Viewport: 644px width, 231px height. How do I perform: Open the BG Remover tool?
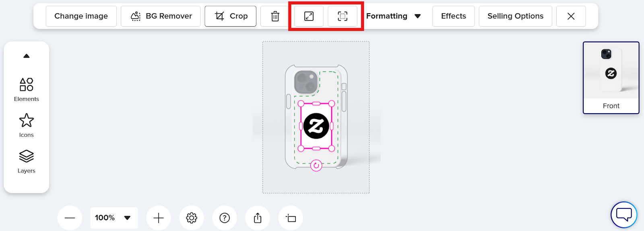[x=161, y=16]
